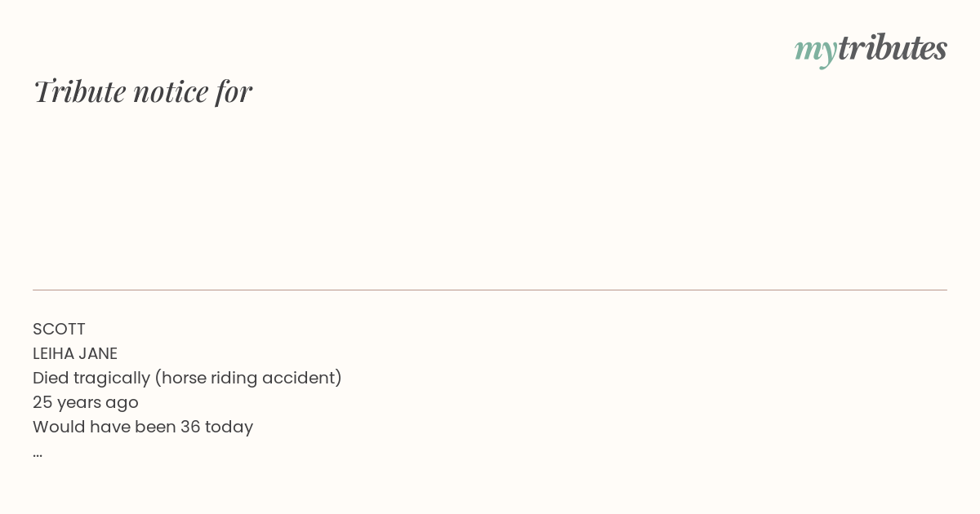Click the horizontal divider line

coord(490,290)
